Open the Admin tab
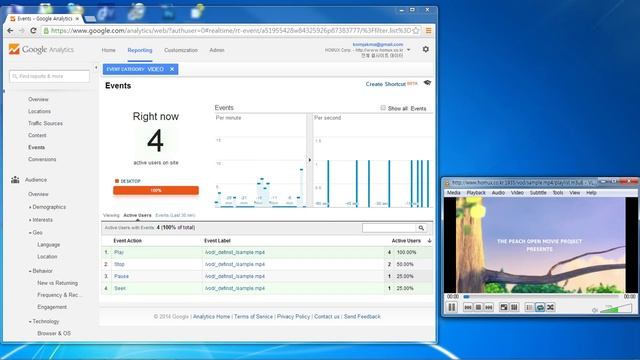Screen dimensions: 640x360 point(217,50)
